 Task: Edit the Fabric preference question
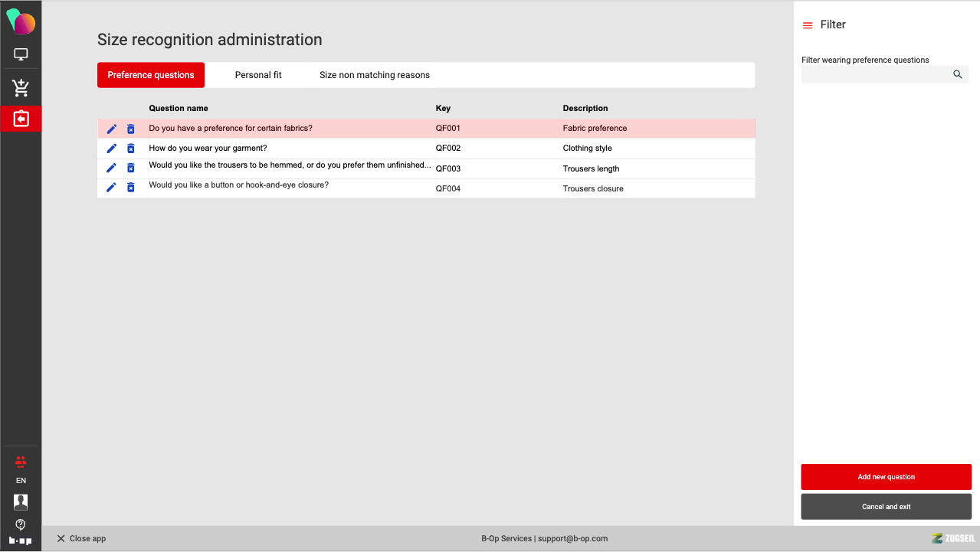pyautogui.click(x=112, y=129)
